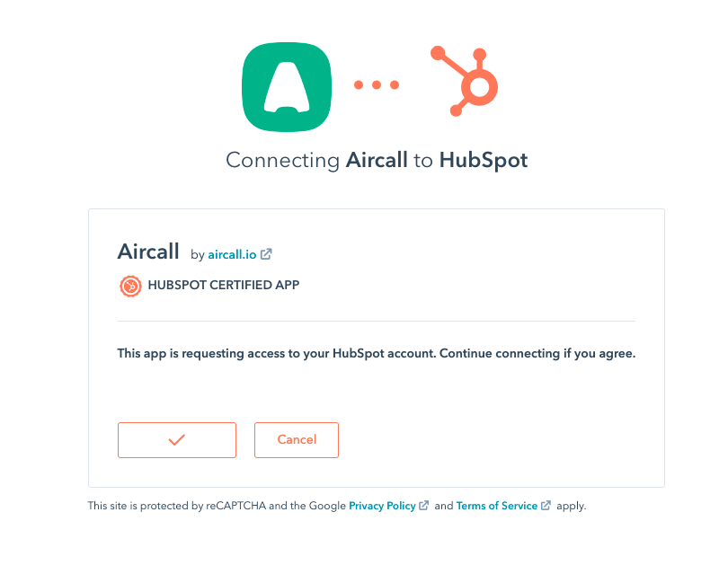Screen dimensions: 728x574
Task: Click external link icon after Privacy Policy
Action: [x=424, y=506]
